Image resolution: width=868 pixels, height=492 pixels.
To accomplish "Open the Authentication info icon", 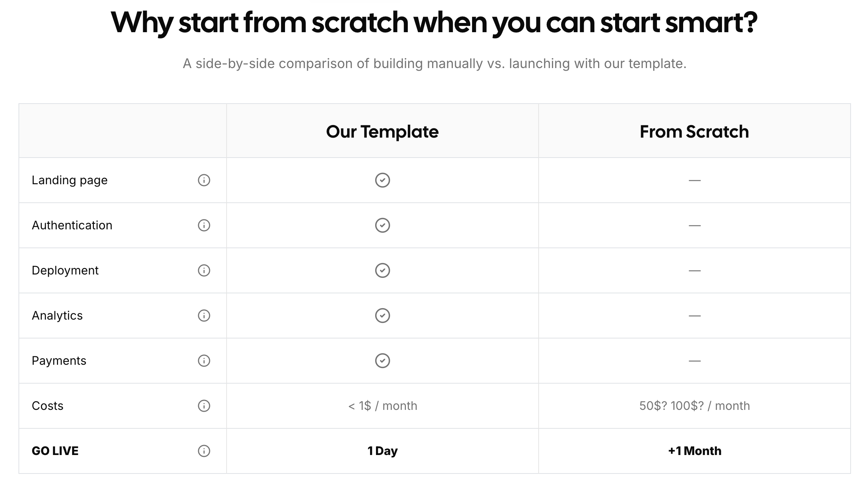I will click(204, 225).
